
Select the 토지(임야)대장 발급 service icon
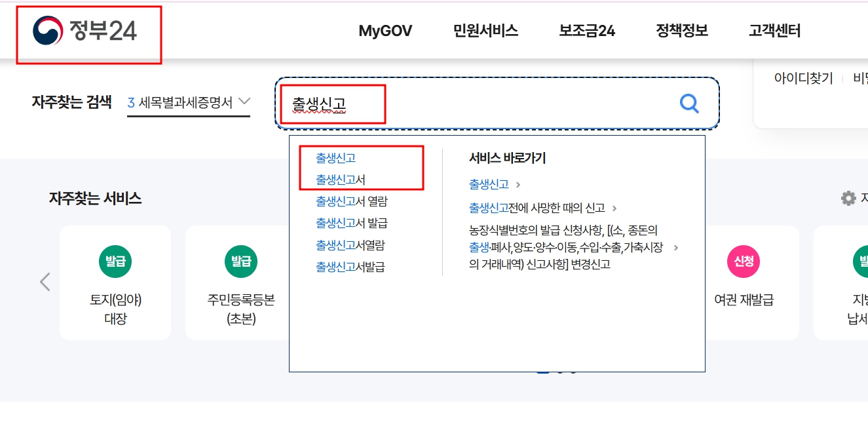point(115,282)
